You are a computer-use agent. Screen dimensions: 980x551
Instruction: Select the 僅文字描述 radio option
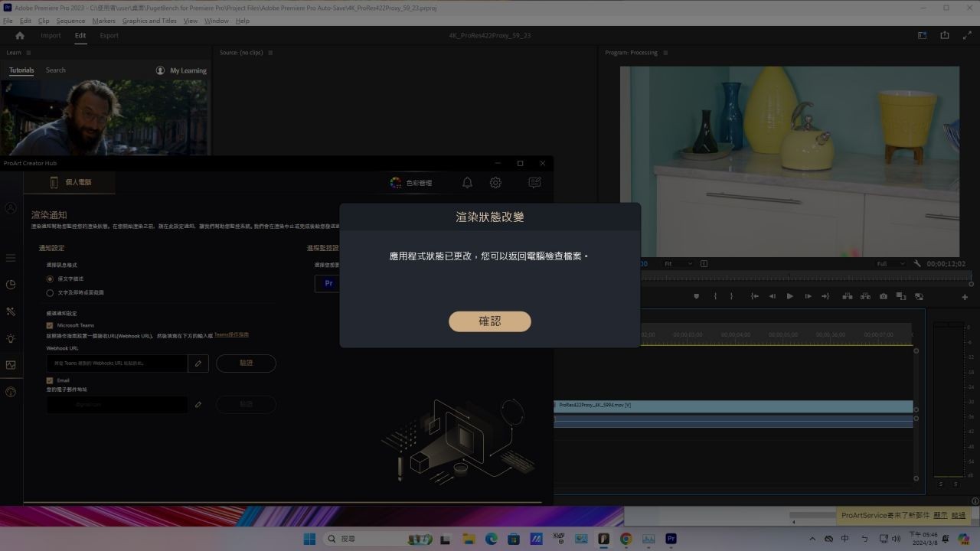50,279
